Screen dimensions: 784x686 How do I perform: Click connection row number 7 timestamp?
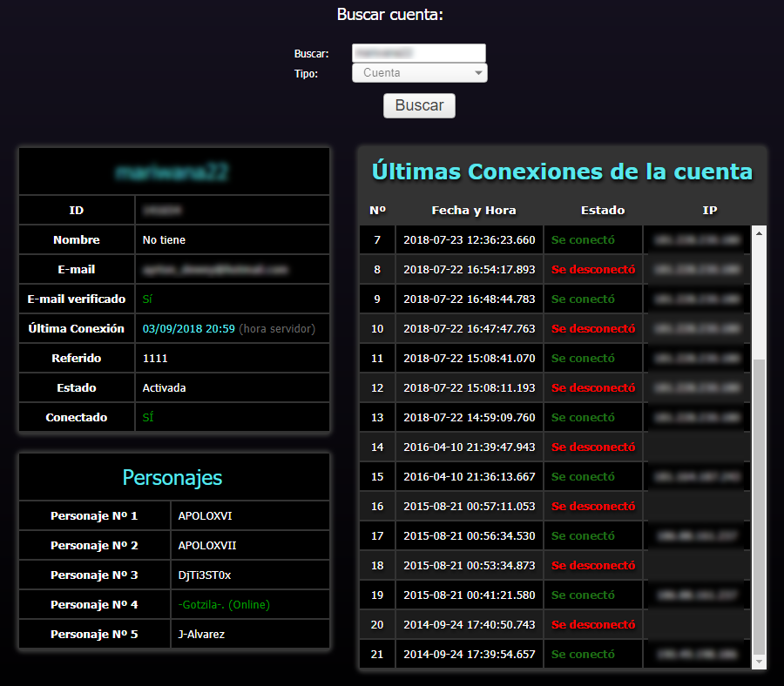pyautogui.click(x=469, y=240)
